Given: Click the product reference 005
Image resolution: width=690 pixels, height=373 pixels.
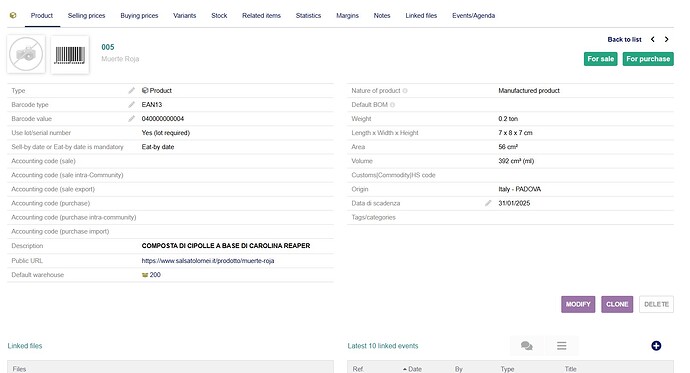Looking at the screenshot, I should pos(108,47).
